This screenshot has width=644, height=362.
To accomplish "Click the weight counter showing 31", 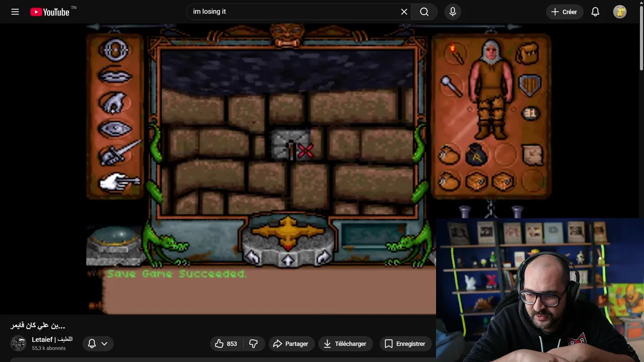I will (x=530, y=114).
